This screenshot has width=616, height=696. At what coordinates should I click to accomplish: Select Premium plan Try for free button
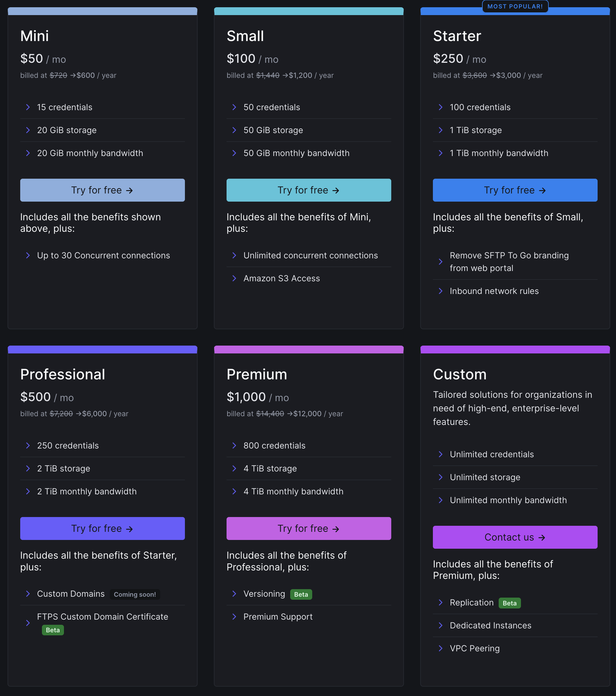tap(309, 528)
